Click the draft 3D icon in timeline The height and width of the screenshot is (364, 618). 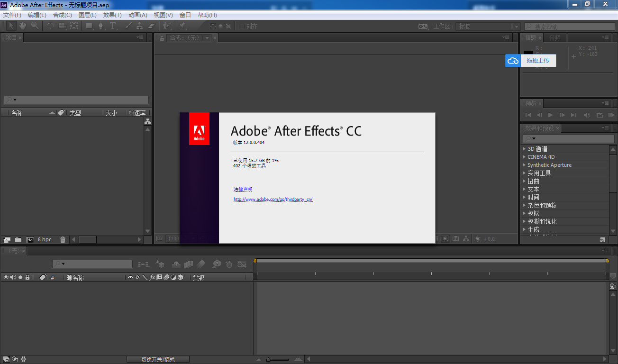pyautogui.click(x=160, y=264)
